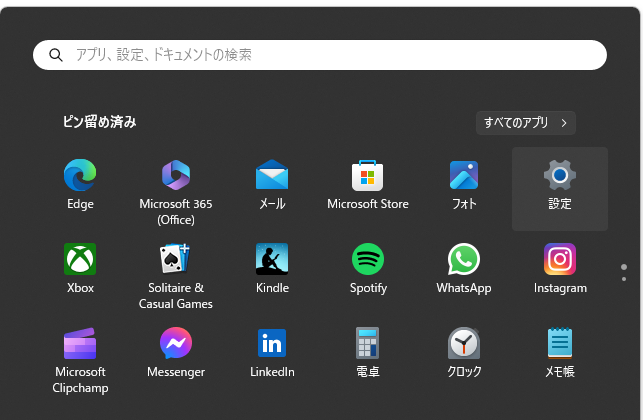Open Spotify
The height and width of the screenshot is (420, 643).
368,269
